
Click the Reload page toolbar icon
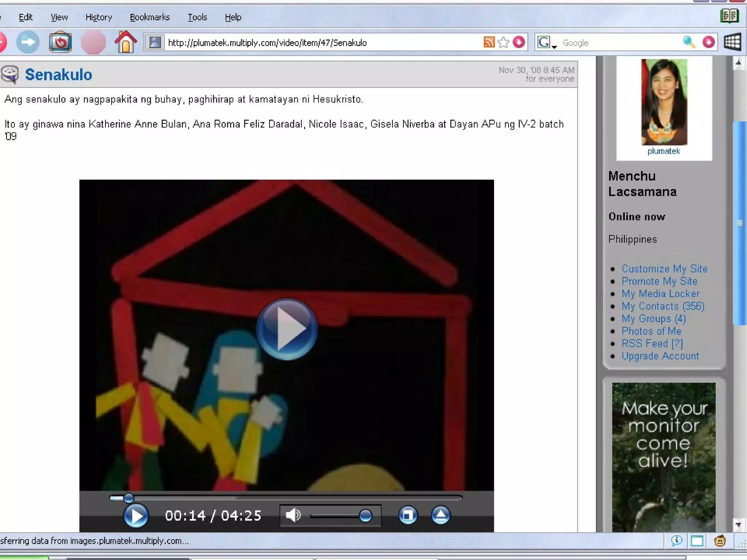coord(60,42)
